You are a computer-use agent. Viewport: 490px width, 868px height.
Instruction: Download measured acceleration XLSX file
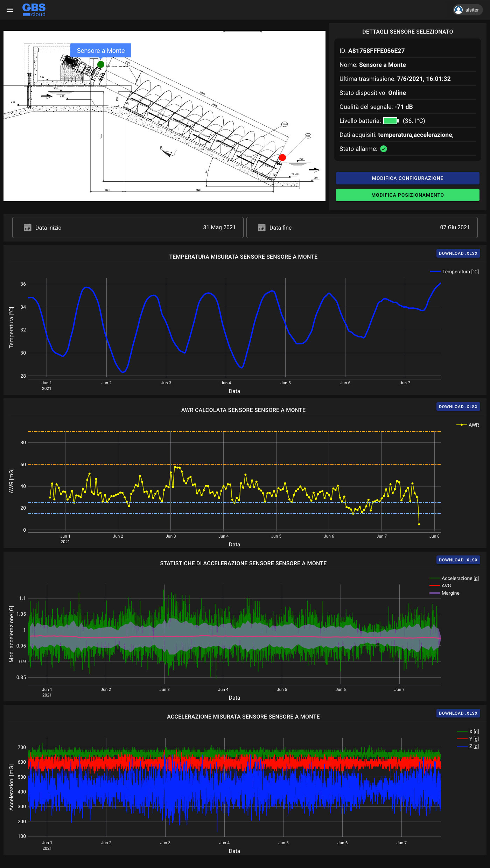tap(458, 713)
